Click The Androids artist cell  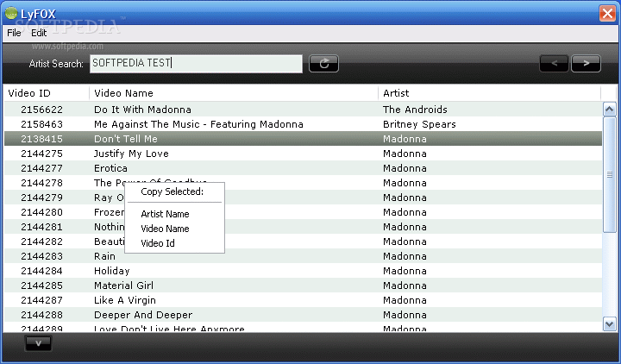pos(415,110)
